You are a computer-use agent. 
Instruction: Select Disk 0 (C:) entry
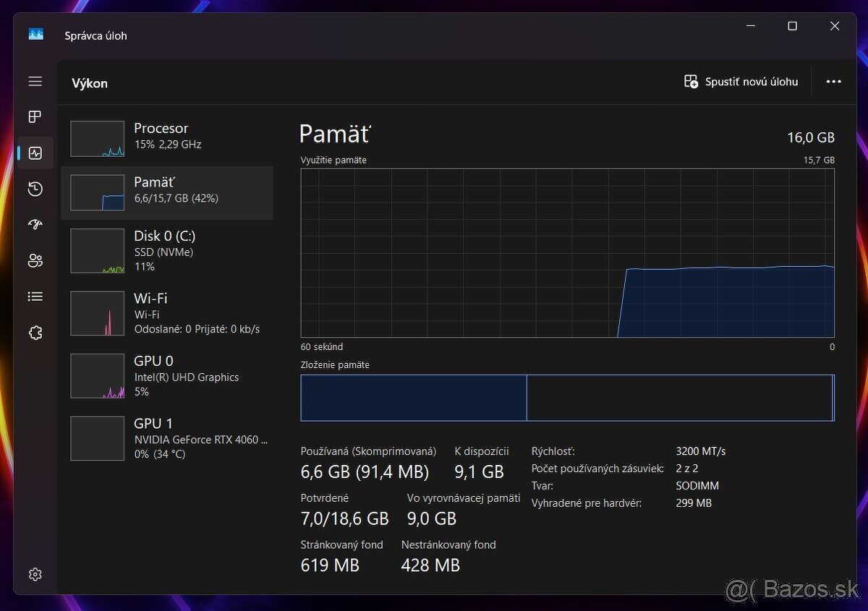(167, 251)
